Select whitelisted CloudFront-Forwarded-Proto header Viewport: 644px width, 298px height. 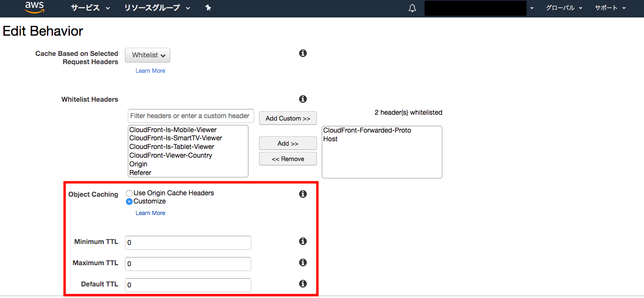click(x=367, y=130)
